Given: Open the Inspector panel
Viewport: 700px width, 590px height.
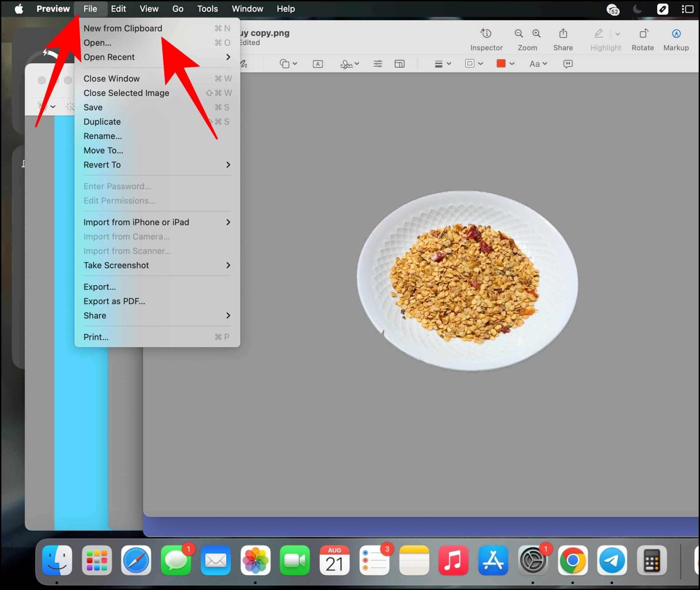Looking at the screenshot, I should [x=486, y=33].
